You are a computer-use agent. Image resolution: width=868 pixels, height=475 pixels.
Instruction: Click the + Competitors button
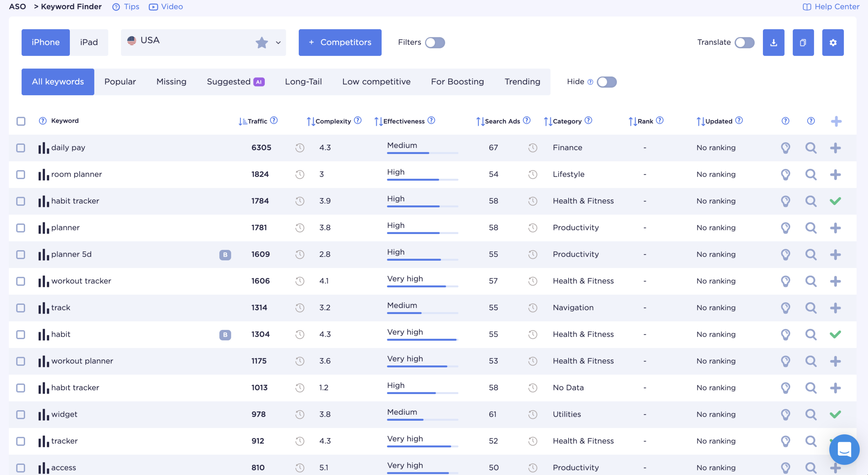[x=340, y=42]
